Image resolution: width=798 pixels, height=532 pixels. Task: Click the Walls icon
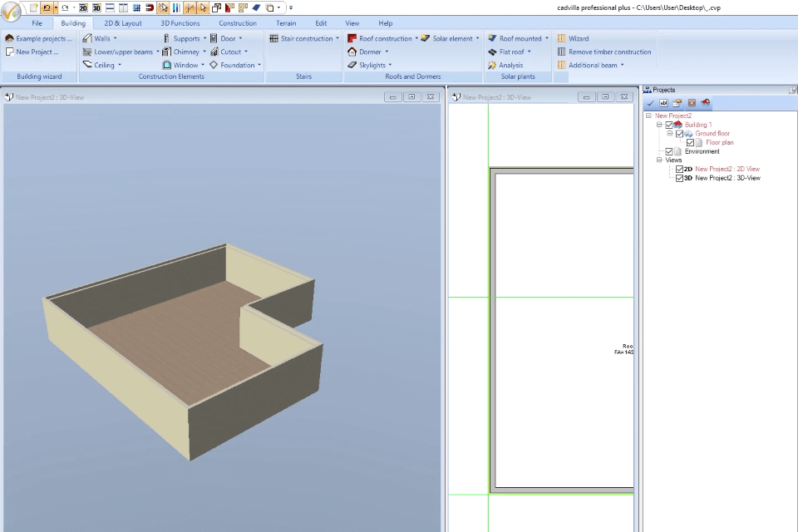click(x=87, y=38)
